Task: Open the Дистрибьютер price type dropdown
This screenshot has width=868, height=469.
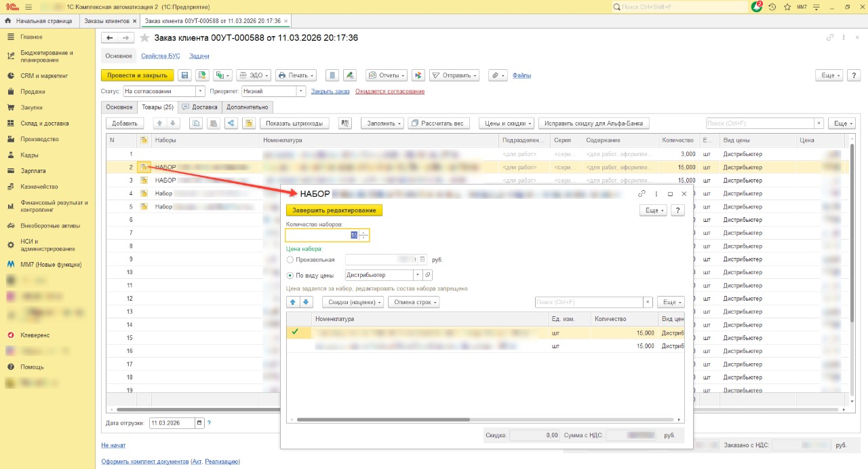Action: [418, 276]
